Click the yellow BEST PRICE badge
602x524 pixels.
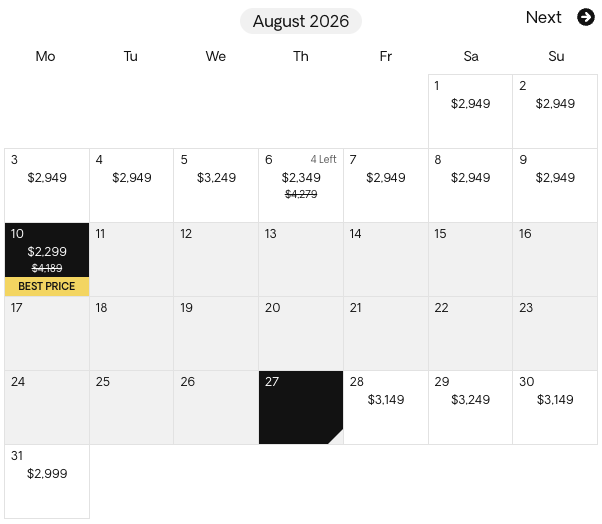tap(47, 286)
